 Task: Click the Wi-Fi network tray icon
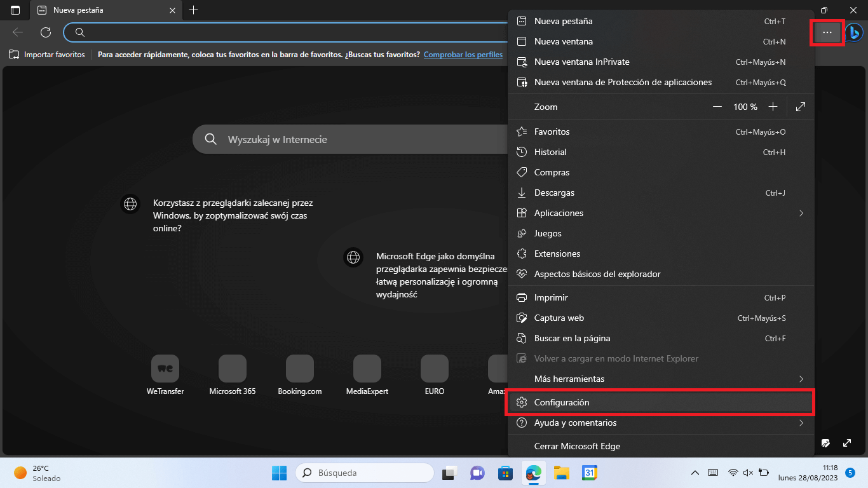point(733,473)
